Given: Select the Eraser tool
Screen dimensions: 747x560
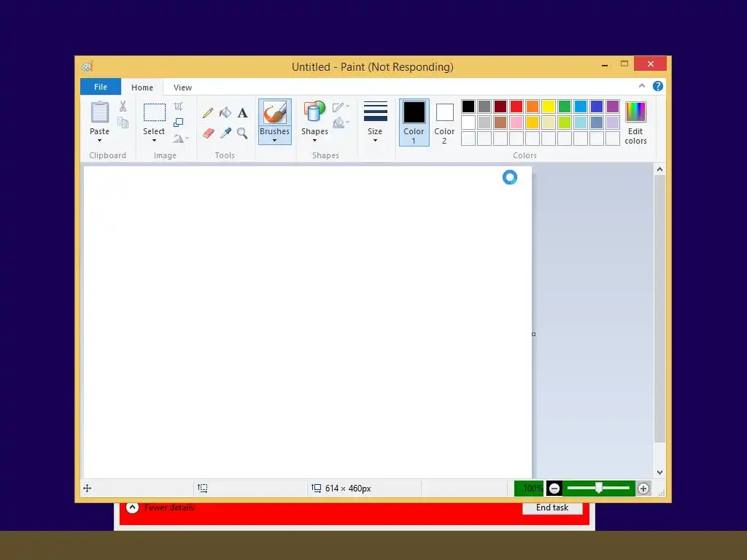Looking at the screenshot, I should click(x=208, y=133).
